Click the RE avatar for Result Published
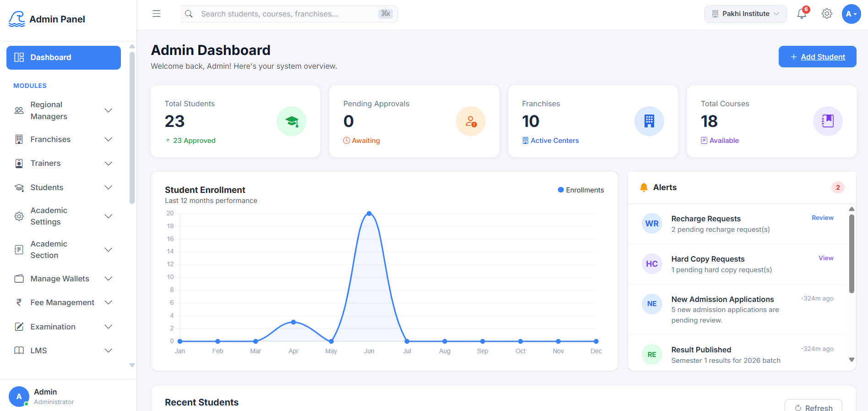The width and height of the screenshot is (868, 411). [652, 354]
